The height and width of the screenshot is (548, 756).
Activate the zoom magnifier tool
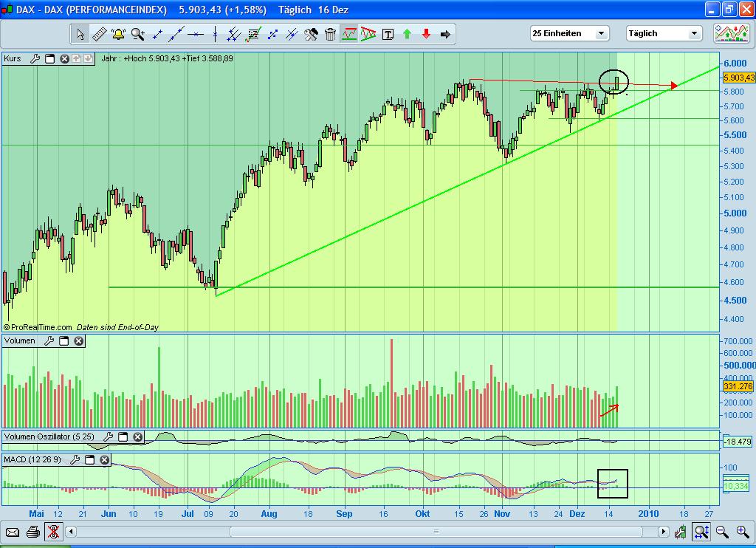(137, 34)
